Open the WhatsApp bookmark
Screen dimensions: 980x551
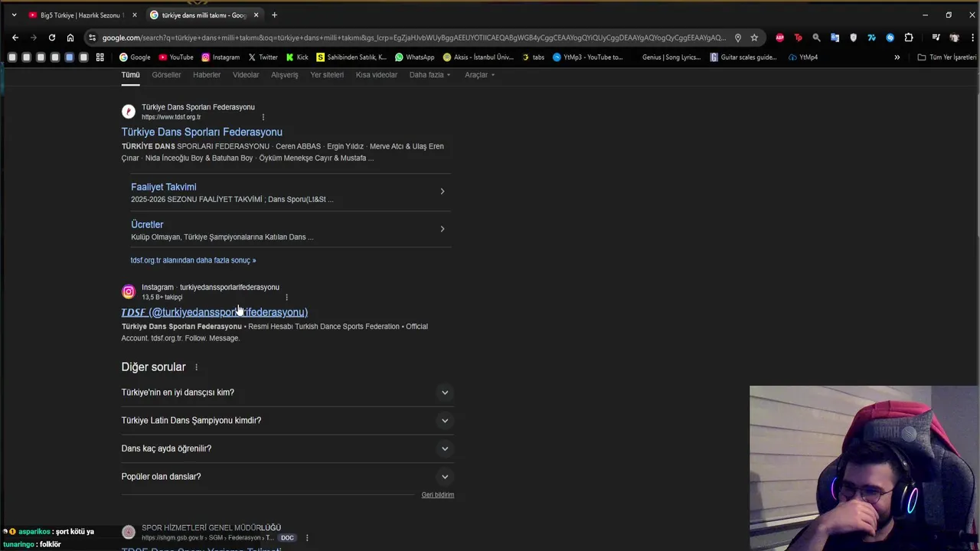414,57
